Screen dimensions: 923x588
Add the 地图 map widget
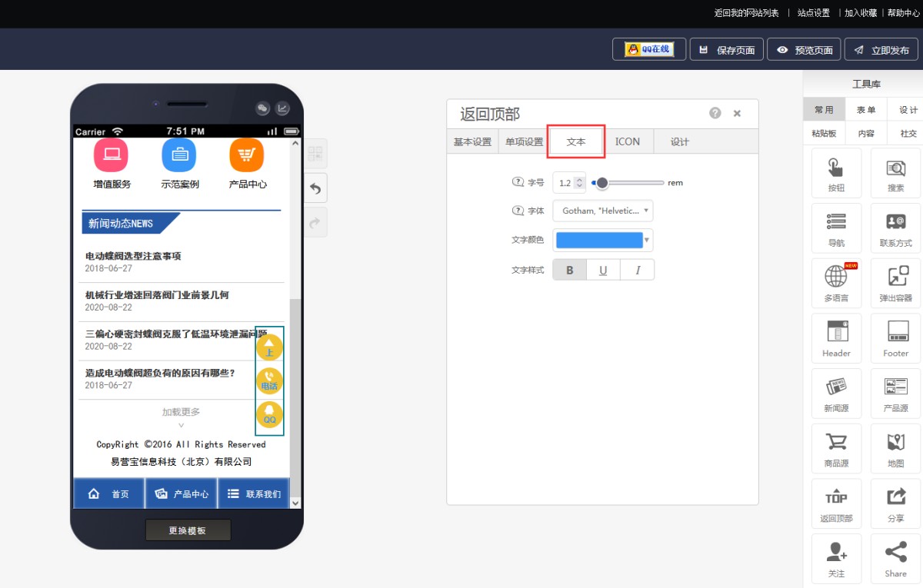[895, 449]
